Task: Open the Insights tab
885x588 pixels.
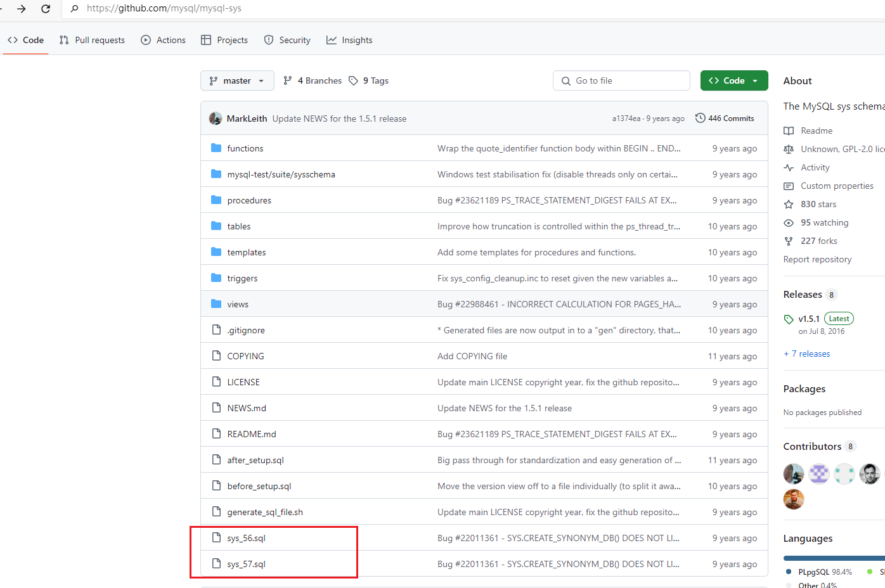Action: tap(349, 40)
